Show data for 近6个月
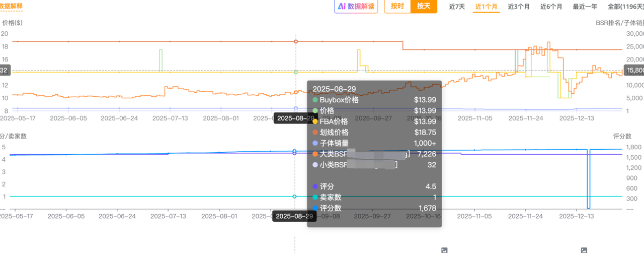 pos(551,7)
